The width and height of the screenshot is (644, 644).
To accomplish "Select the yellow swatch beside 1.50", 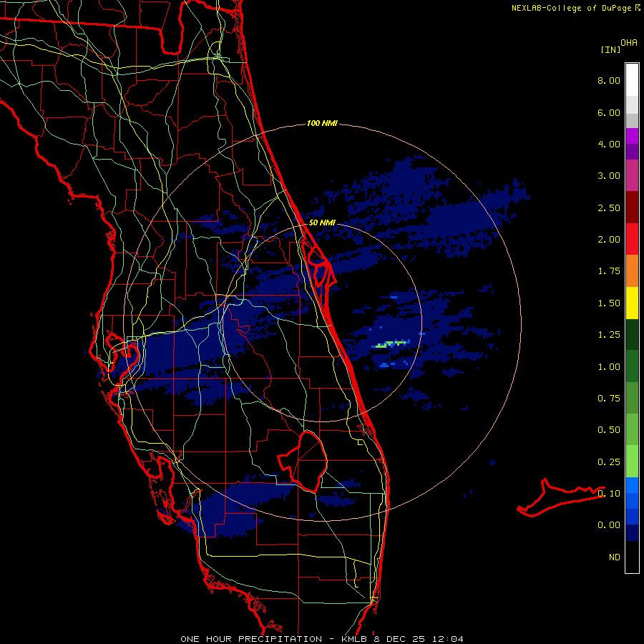I will pos(632,303).
